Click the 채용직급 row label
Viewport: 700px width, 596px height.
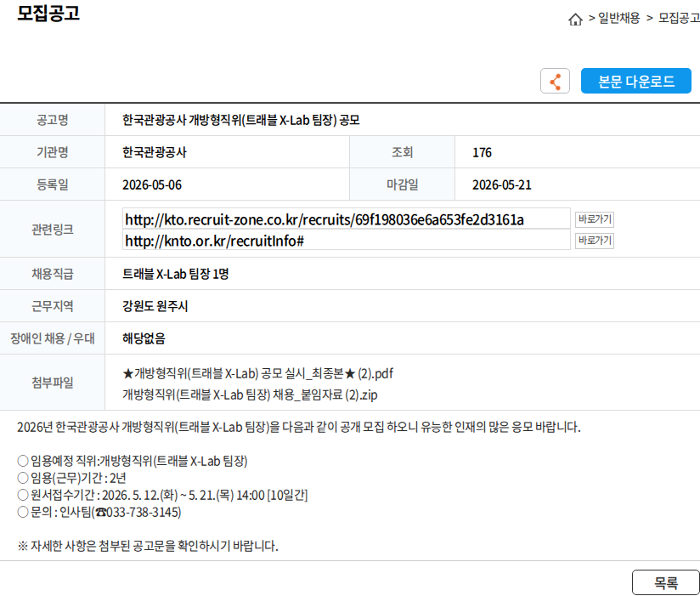[x=52, y=274]
